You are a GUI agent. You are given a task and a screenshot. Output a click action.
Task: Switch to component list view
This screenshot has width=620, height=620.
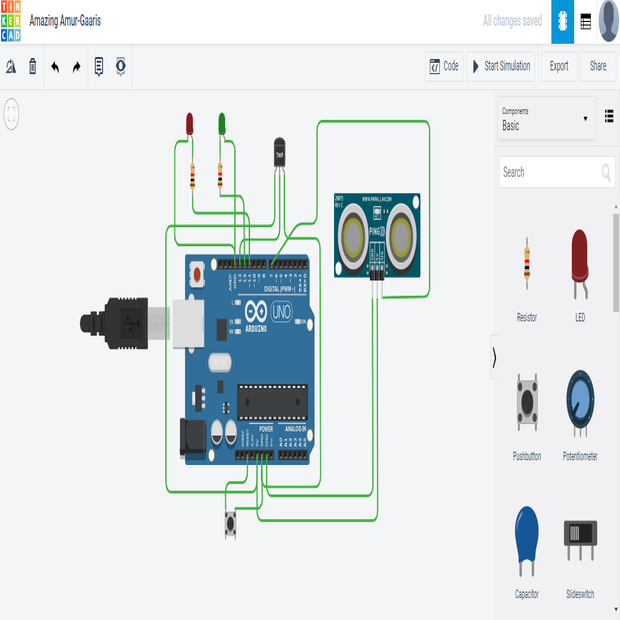pyautogui.click(x=586, y=21)
